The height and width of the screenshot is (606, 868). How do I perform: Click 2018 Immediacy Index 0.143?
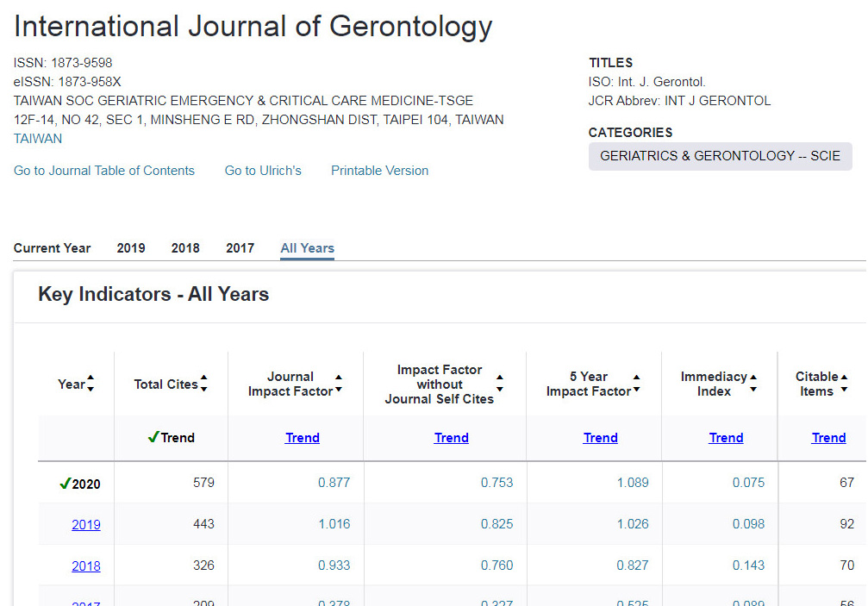pos(748,565)
